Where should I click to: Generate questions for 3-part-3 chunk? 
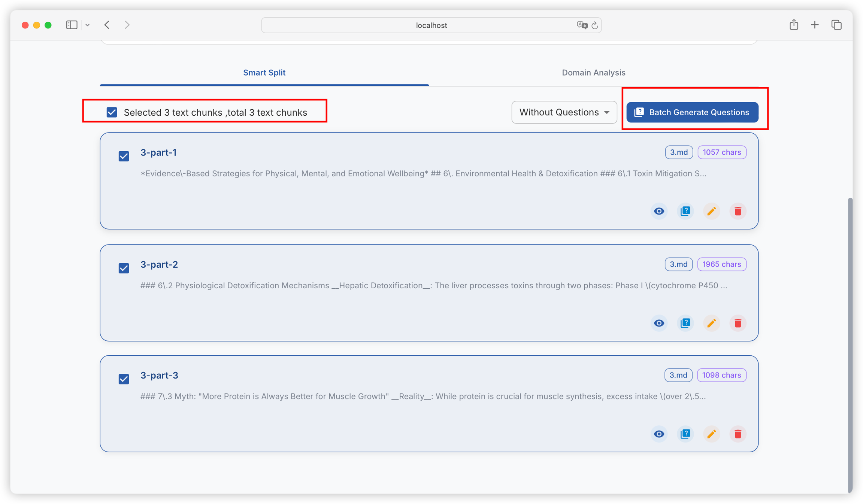coord(685,434)
